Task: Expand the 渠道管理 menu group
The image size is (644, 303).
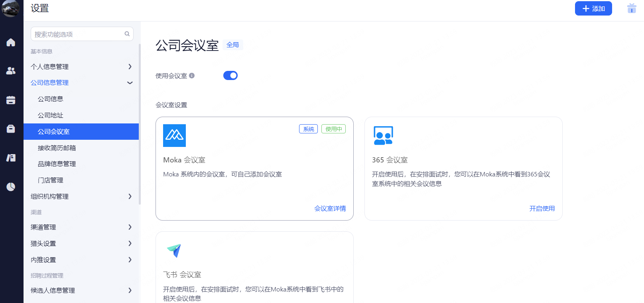Action: 81,227
